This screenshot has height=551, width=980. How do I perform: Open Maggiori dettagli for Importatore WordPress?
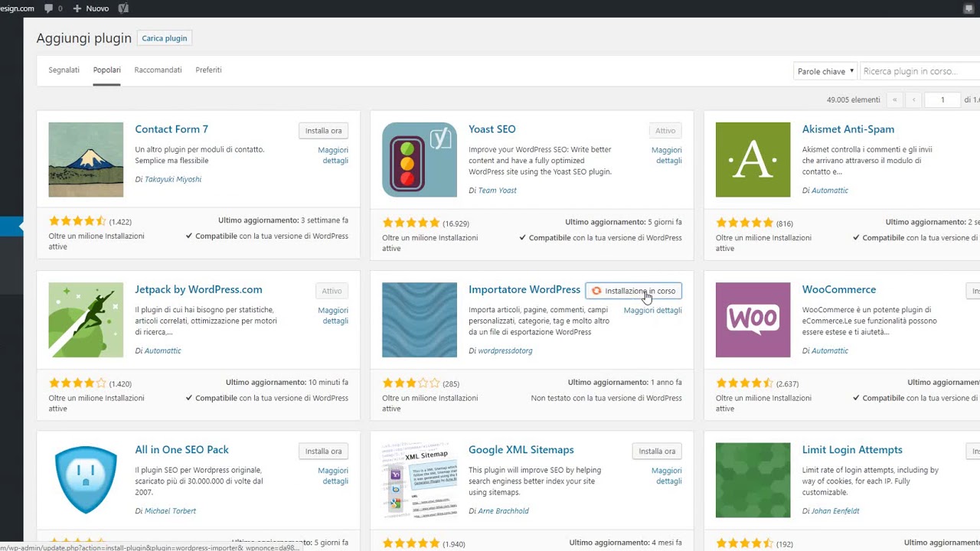[x=652, y=311]
